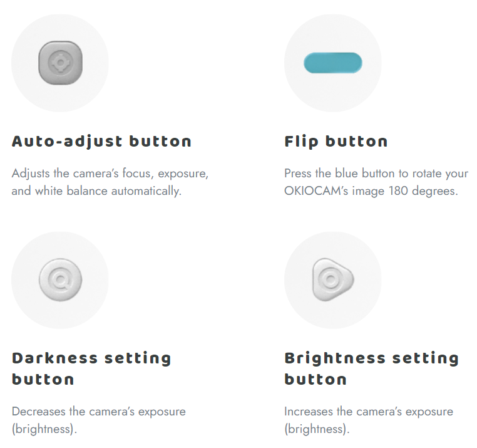Click the "Decreases the camera's exposure" text line
Image resolution: width=477 pixels, height=448 pixels.
coord(98,412)
